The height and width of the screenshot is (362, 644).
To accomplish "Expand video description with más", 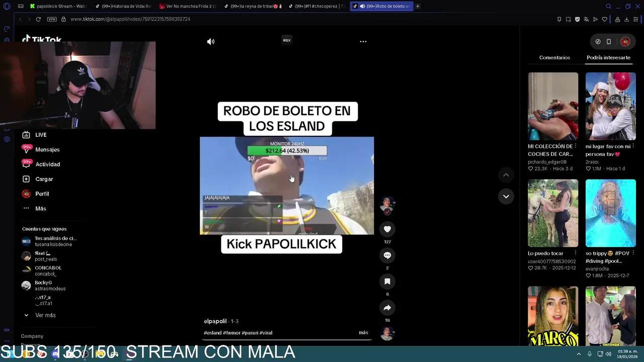I will tap(363, 332).
